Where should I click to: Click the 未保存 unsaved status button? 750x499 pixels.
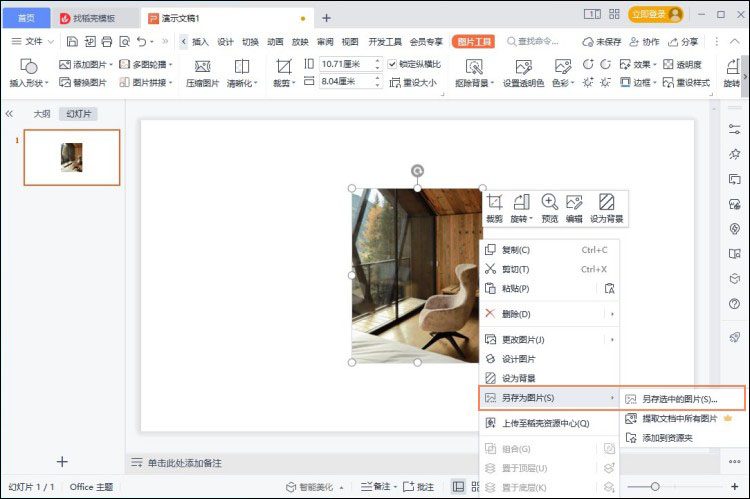pyautogui.click(x=602, y=42)
